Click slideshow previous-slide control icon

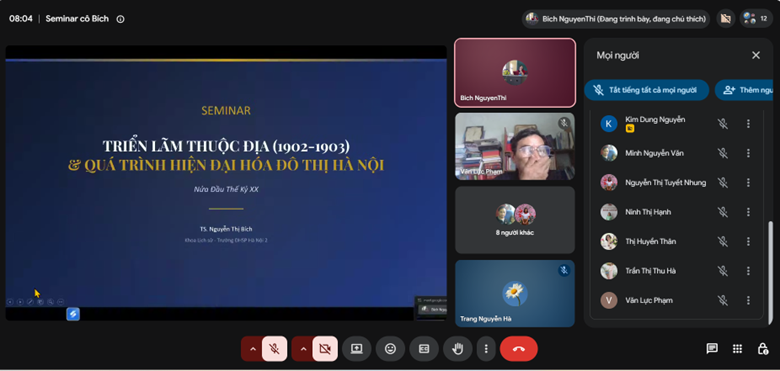9,302
